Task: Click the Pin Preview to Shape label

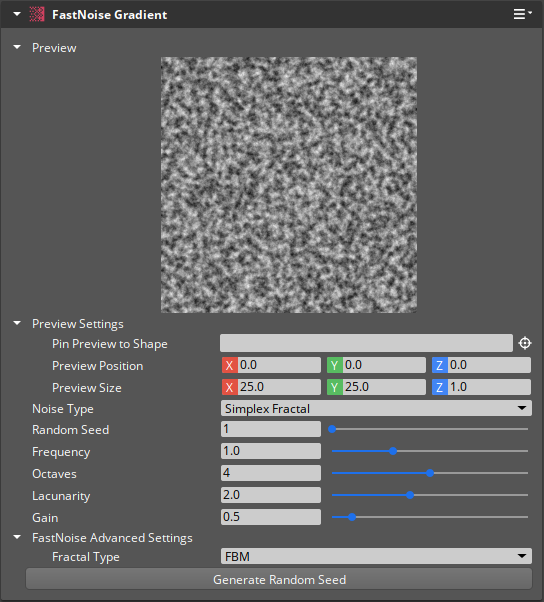Action: 110,344
